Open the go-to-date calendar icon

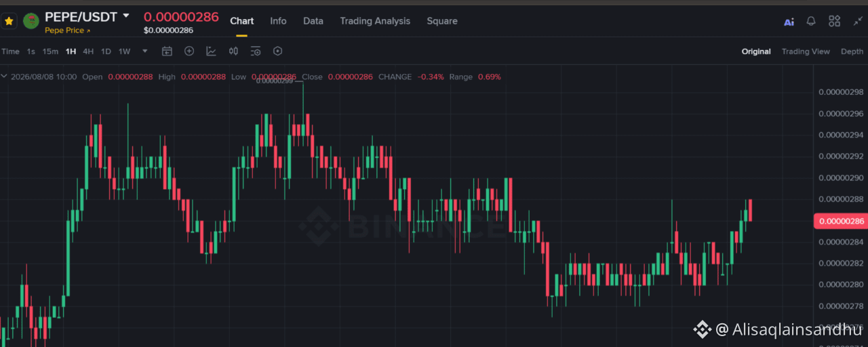(x=167, y=52)
